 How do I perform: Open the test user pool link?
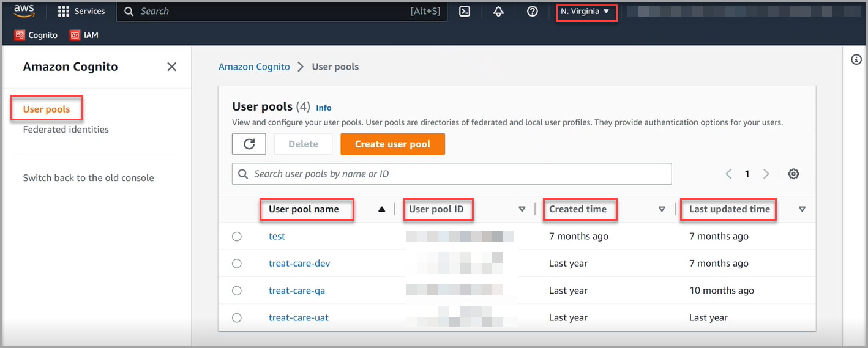(x=277, y=236)
